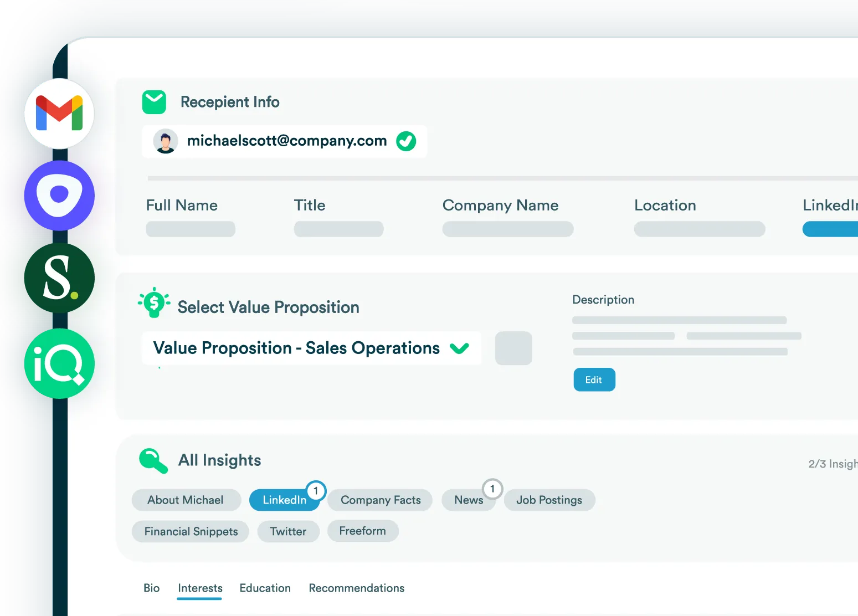Open the Outreach integration icon

[x=59, y=196]
